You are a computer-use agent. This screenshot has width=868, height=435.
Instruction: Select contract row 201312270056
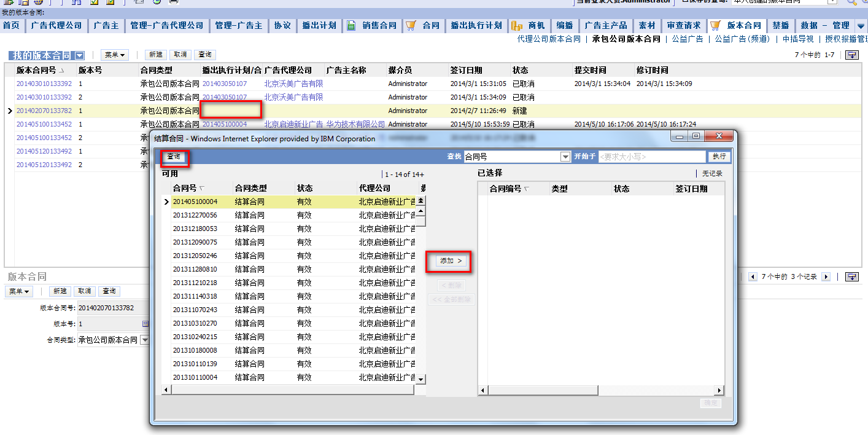tap(293, 215)
